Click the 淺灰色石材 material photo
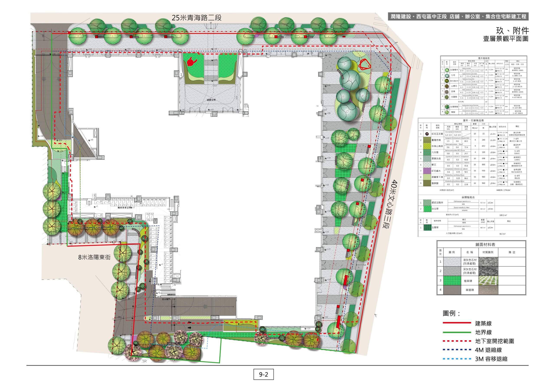This screenshot has height=392, width=555. (x=488, y=262)
